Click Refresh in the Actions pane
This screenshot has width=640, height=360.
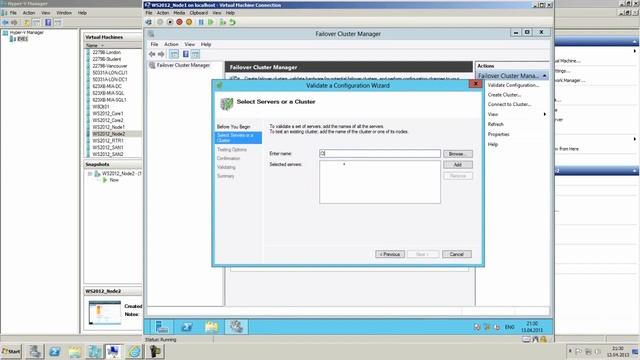click(x=496, y=124)
